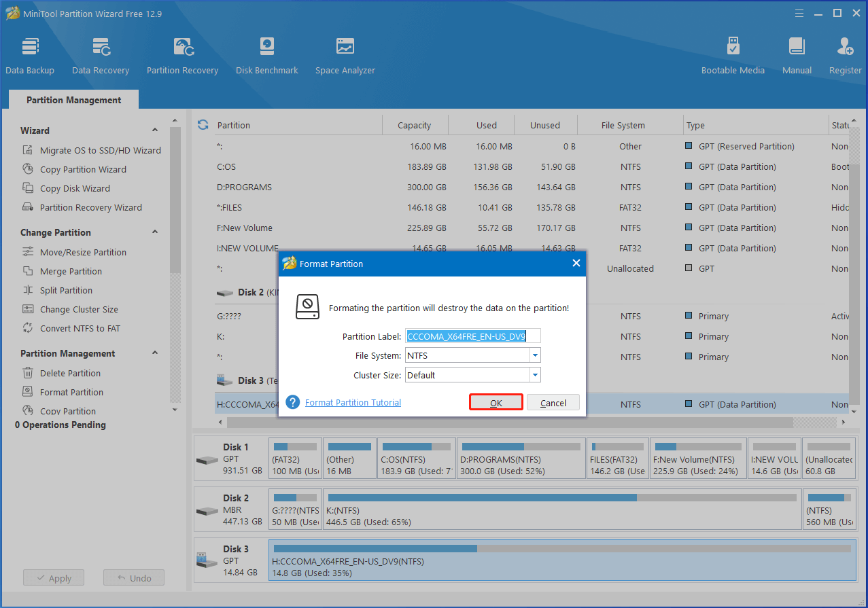Image resolution: width=868 pixels, height=608 pixels.
Task: Select the C:OS partition row
Action: pos(532,166)
